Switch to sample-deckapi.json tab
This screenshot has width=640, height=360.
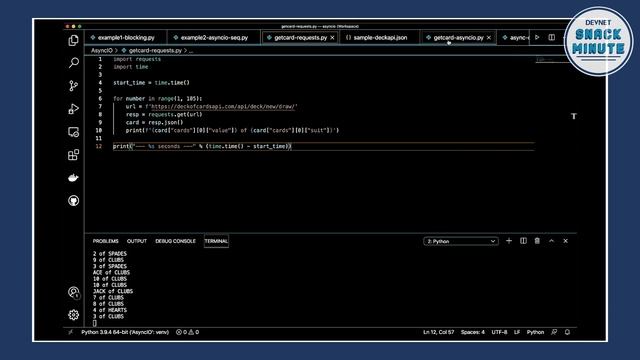[x=380, y=38]
